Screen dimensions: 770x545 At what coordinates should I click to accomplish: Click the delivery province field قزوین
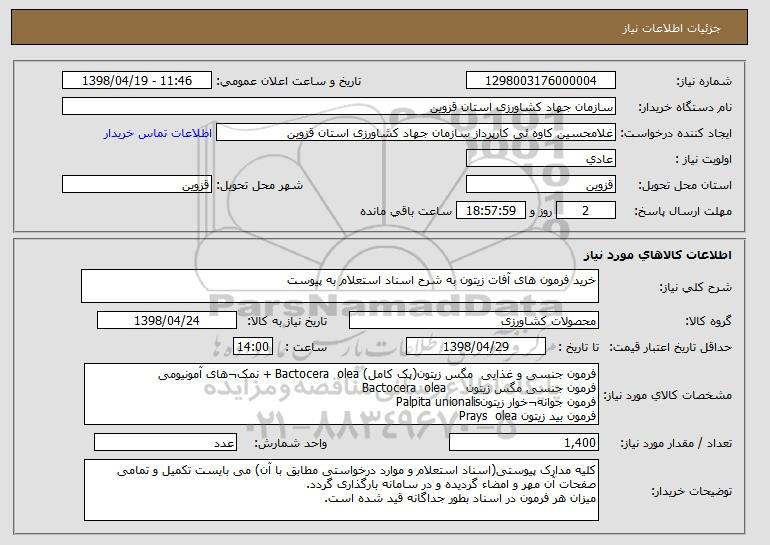(541, 185)
